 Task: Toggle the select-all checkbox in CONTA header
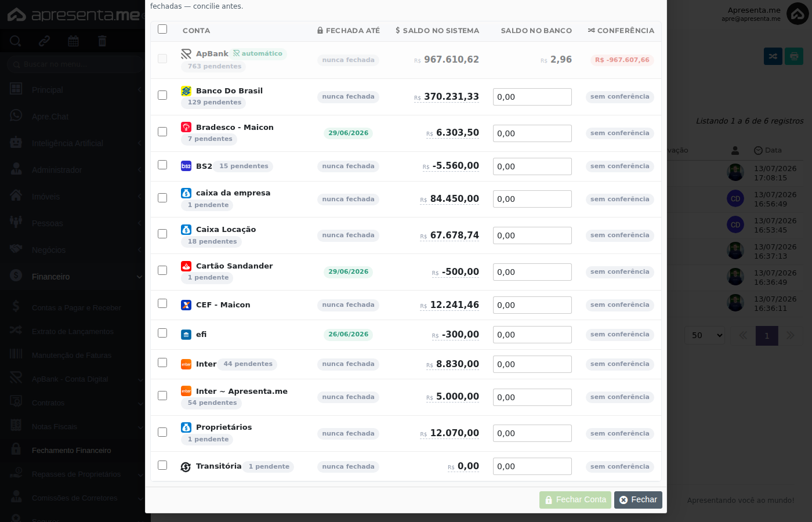click(162, 29)
